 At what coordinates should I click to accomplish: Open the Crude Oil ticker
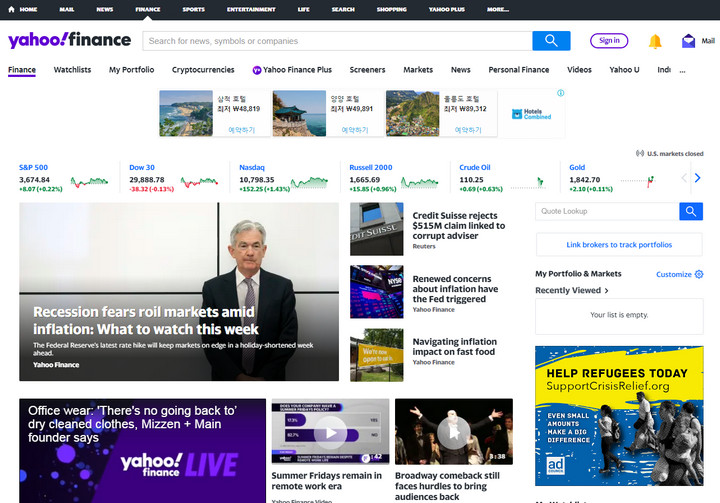(x=475, y=168)
